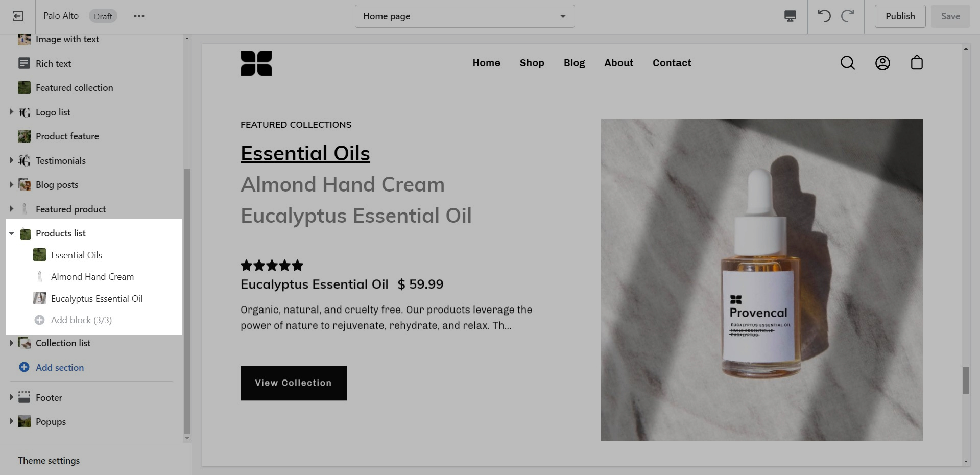Open the shopping bag cart icon

(x=917, y=63)
